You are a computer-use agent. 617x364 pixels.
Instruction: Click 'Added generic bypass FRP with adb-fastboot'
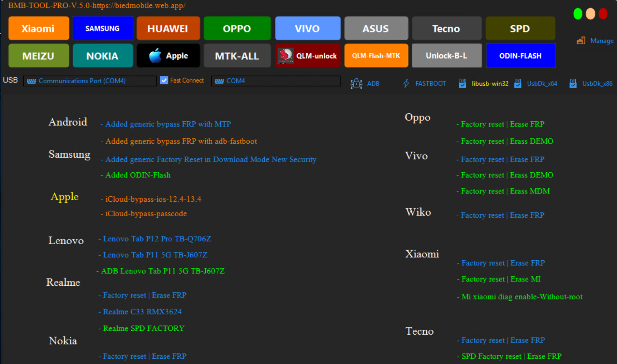point(179,141)
